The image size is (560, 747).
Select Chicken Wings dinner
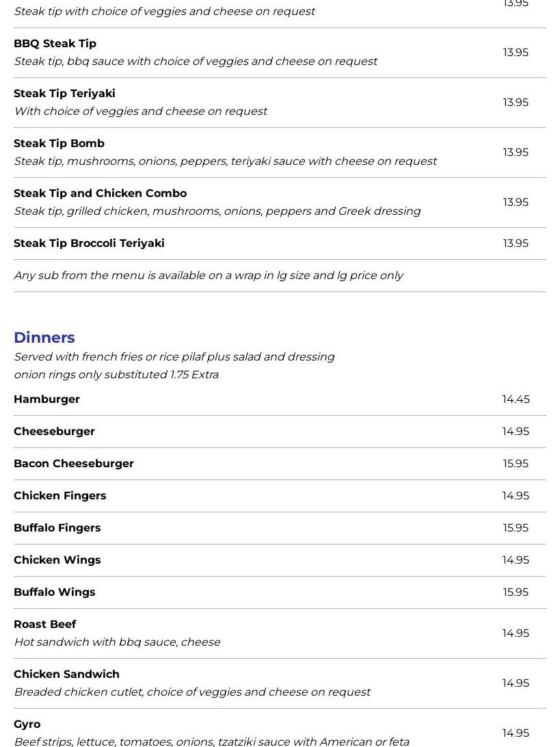[57, 560]
